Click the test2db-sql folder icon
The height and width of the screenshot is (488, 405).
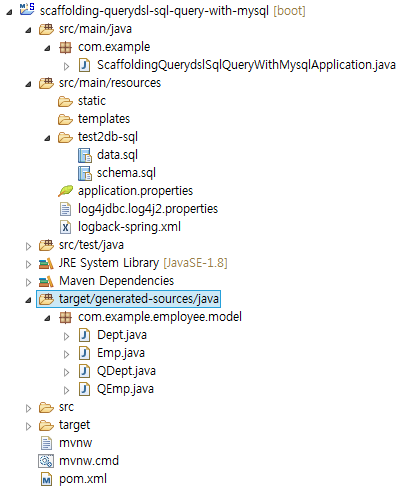pos(65,137)
